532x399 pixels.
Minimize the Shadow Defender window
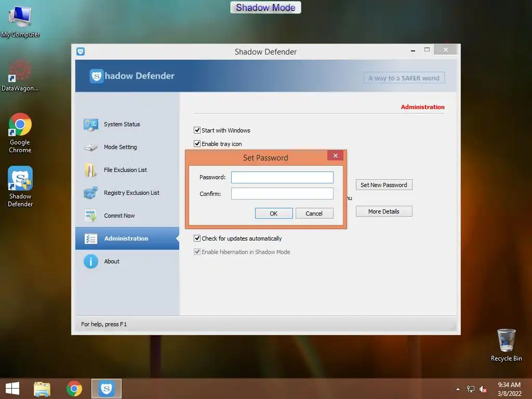[413, 50]
